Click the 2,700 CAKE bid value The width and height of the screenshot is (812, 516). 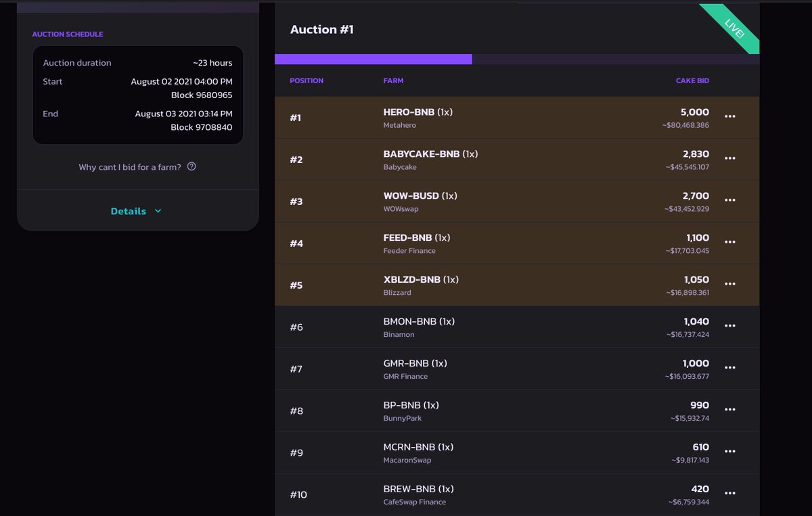click(696, 196)
